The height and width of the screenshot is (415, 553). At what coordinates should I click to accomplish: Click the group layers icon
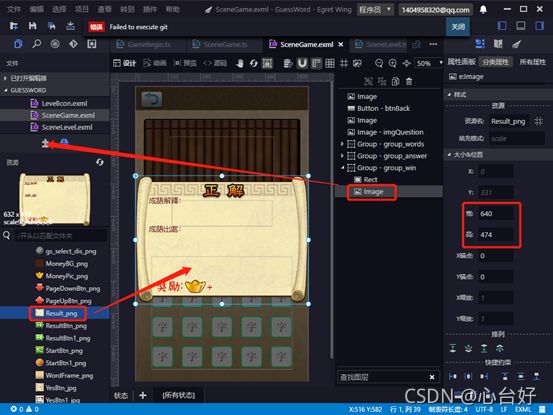369,81
